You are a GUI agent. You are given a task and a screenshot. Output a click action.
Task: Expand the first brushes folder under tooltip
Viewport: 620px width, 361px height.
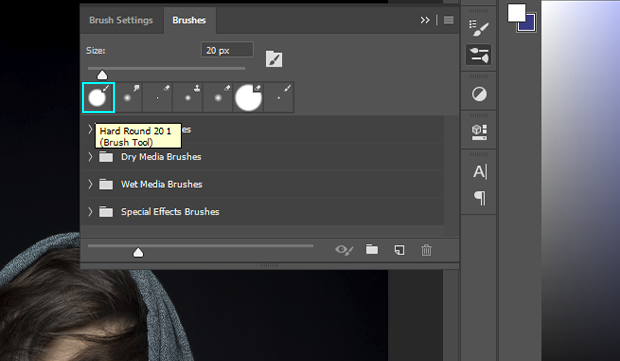pos(90,129)
